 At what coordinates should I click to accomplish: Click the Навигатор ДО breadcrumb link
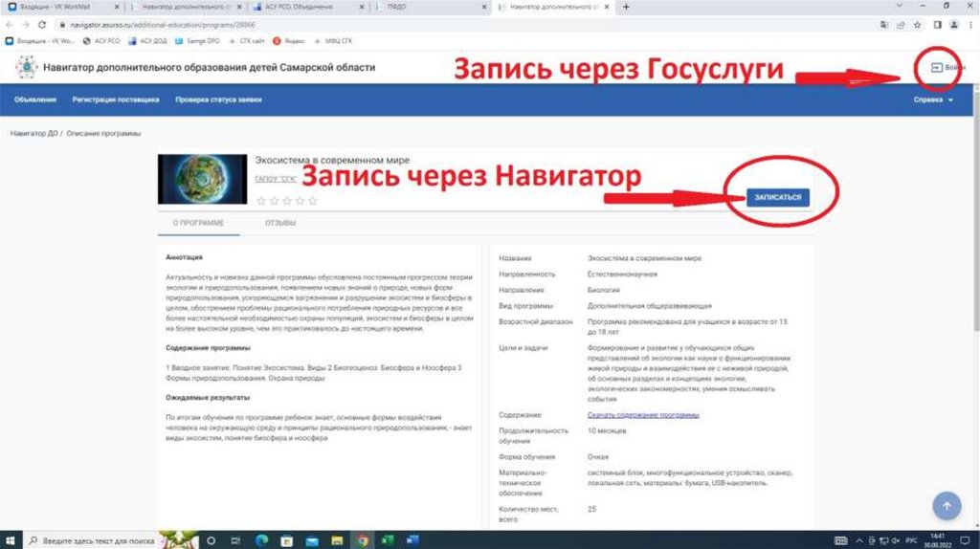[x=33, y=134]
